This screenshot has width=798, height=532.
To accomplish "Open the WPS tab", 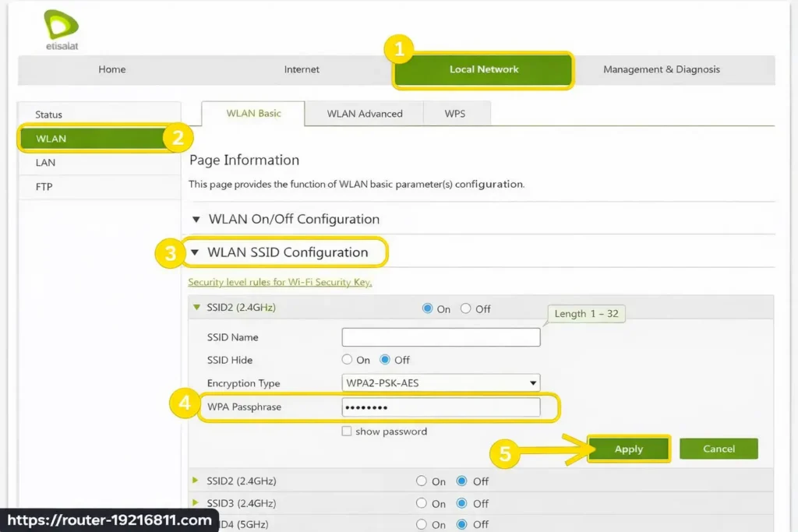I will point(455,114).
